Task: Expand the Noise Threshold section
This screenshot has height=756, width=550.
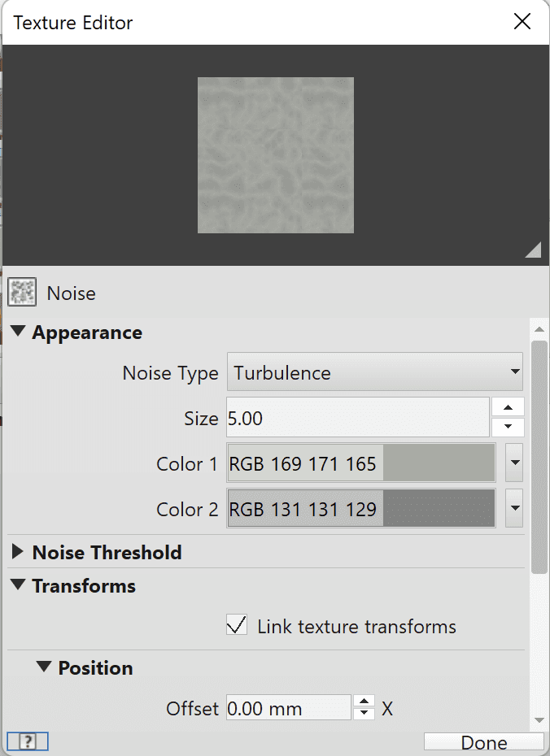Action: [18, 552]
